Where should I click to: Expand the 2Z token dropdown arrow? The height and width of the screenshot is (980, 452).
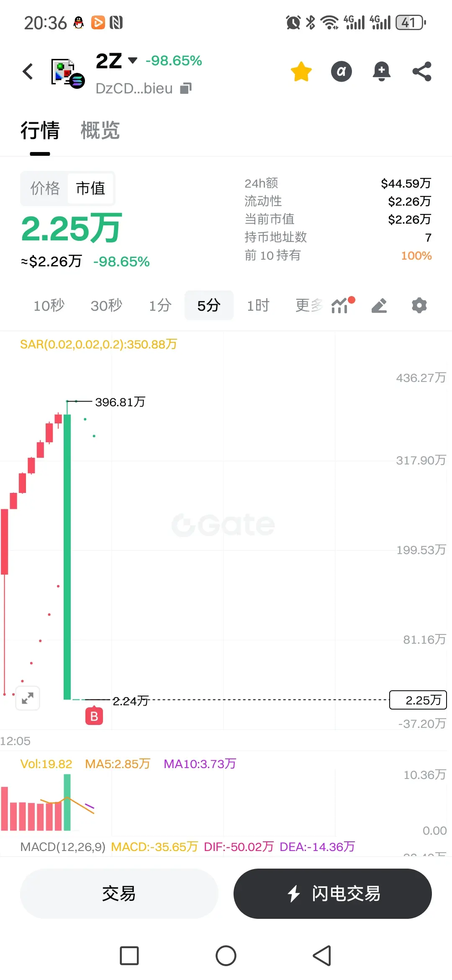coord(133,60)
